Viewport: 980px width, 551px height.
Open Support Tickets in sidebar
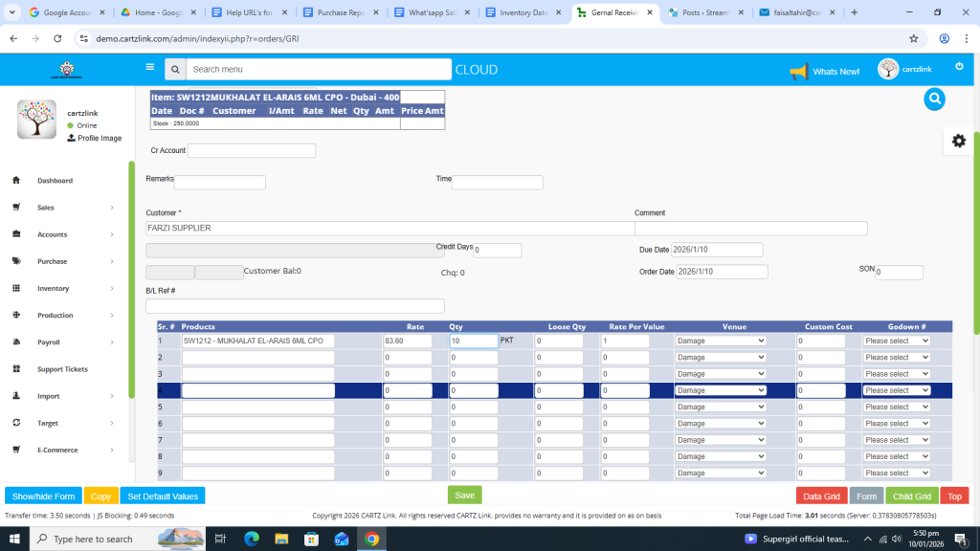pos(62,369)
